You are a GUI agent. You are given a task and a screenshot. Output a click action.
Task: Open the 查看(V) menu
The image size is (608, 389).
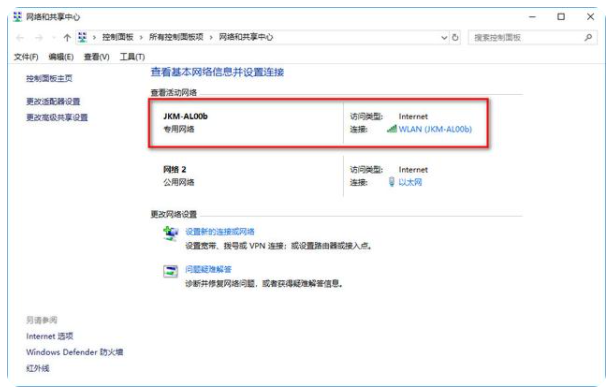click(97, 57)
